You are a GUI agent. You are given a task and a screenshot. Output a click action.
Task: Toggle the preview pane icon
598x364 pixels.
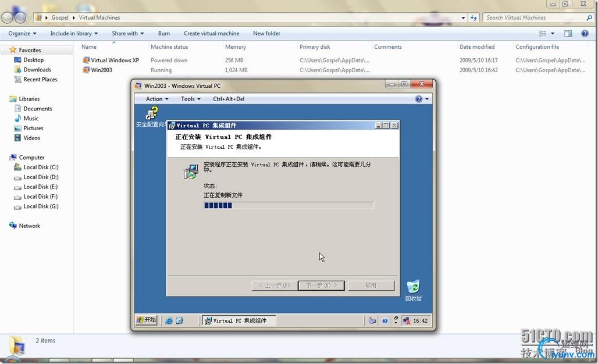(568, 34)
